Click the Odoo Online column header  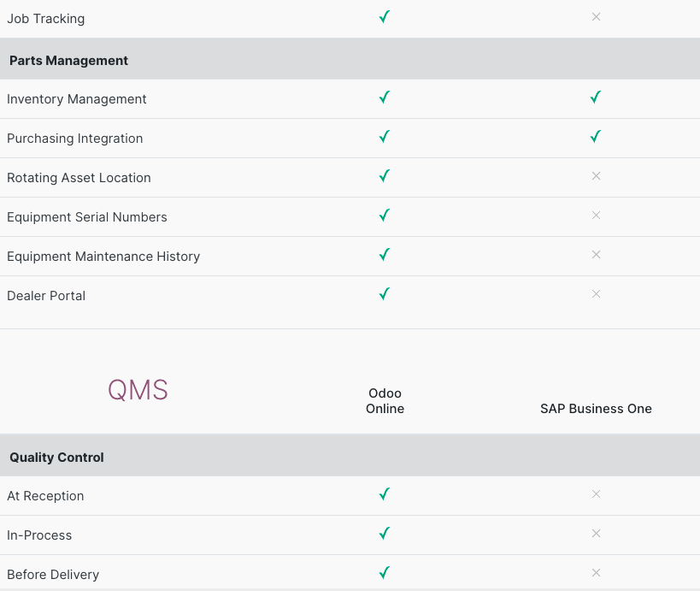point(385,401)
